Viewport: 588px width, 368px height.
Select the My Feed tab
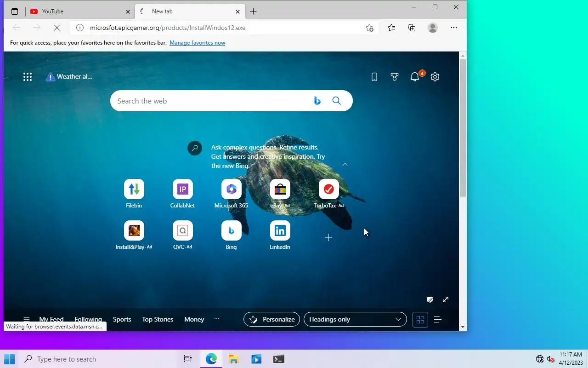pos(51,319)
